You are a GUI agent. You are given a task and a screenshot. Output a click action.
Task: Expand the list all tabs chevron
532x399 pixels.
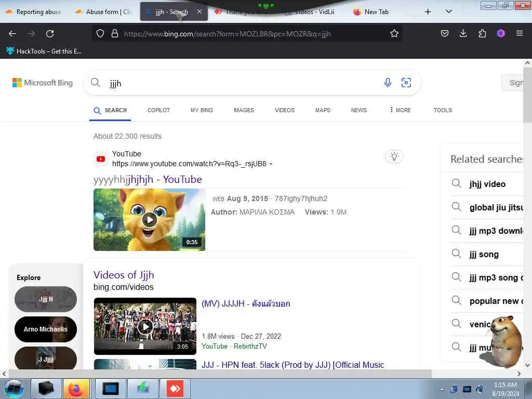(x=448, y=11)
